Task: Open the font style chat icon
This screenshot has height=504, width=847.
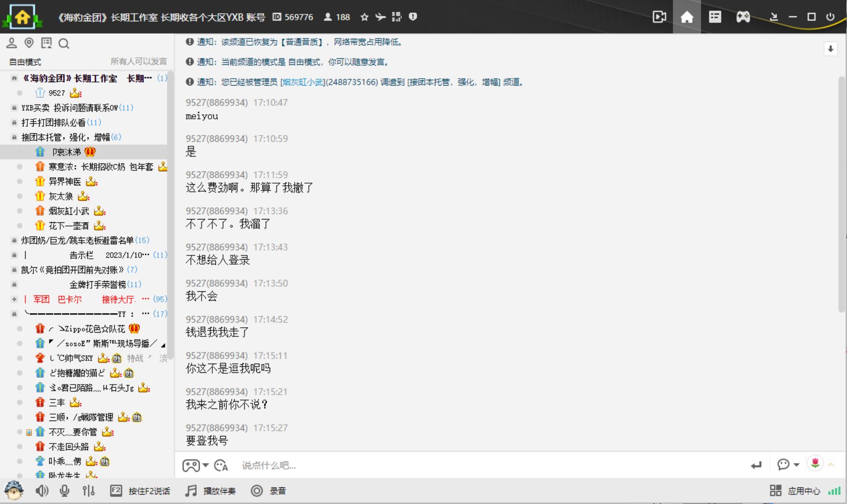Action: coord(221,465)
